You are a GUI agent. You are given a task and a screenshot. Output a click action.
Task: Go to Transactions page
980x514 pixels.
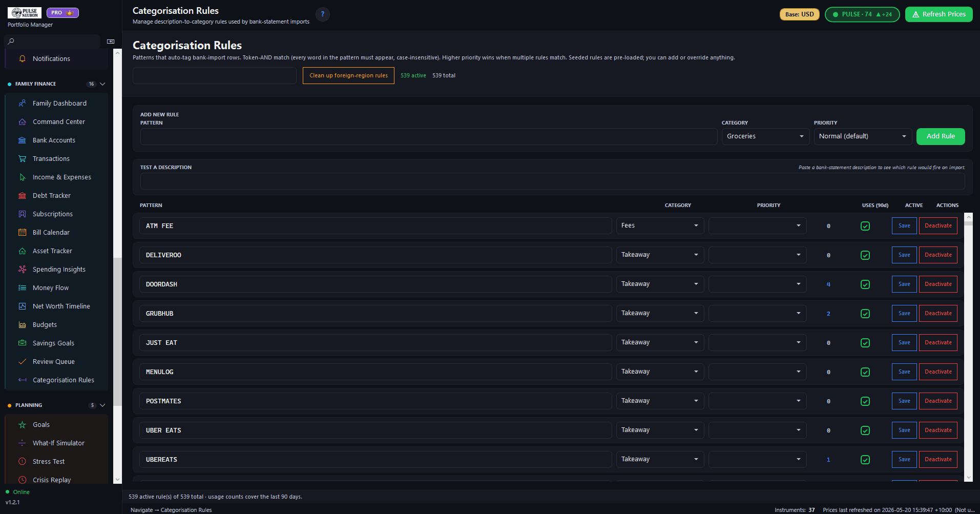click(56, 159)
